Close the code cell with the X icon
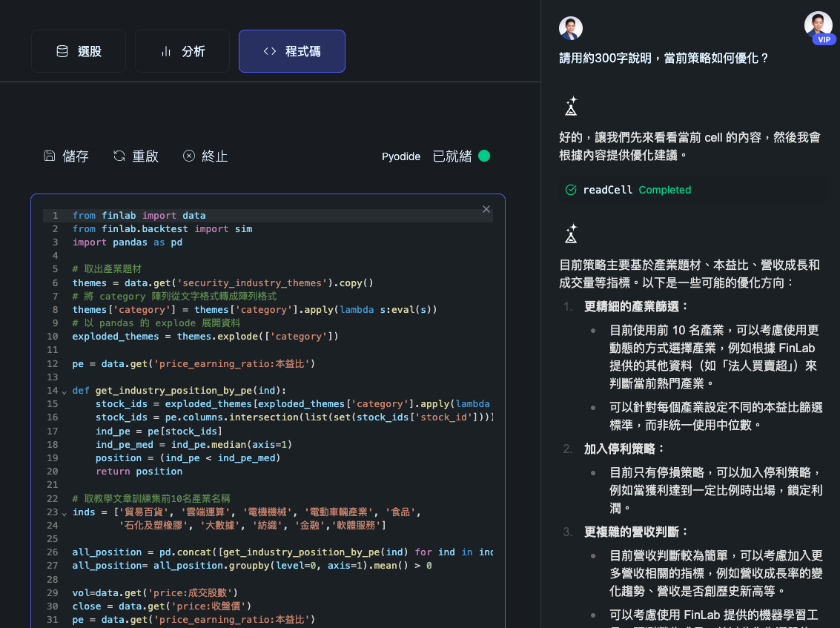This screenshot has width=840, height=628. click(486, 209)
